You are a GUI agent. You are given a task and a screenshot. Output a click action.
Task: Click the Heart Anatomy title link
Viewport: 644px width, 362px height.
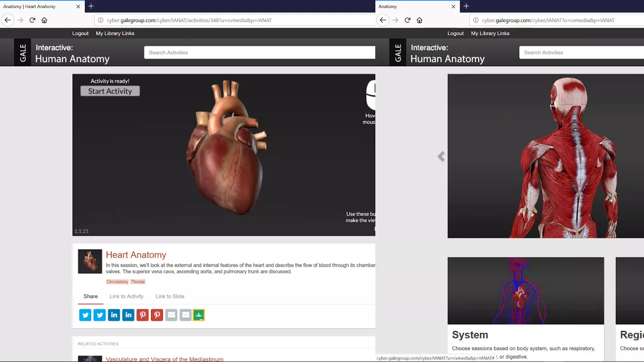click(x=136, y=255)
